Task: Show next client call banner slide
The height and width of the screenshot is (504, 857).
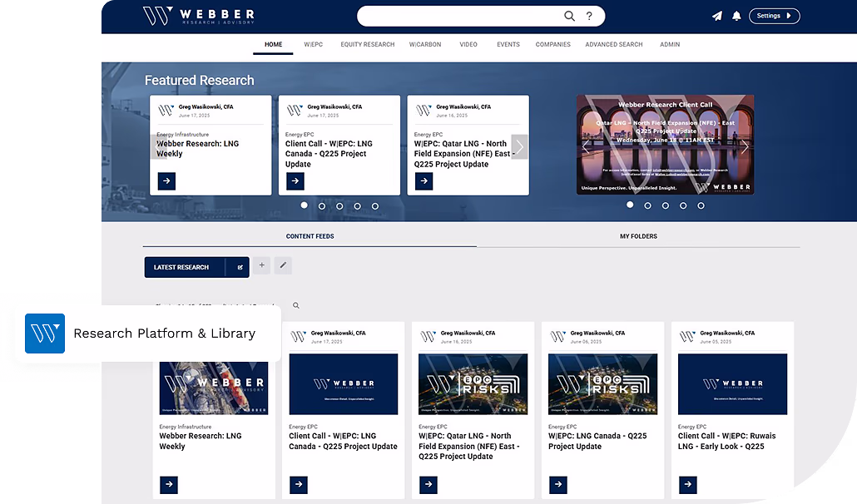Action: (745, 146)
